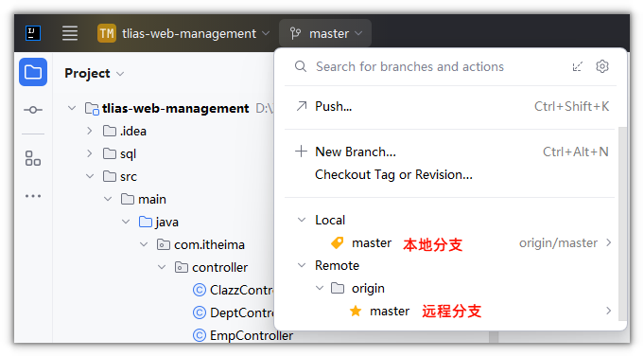Click the Push arrow icon
Screen dimensions: 644x357
(302, 106)
